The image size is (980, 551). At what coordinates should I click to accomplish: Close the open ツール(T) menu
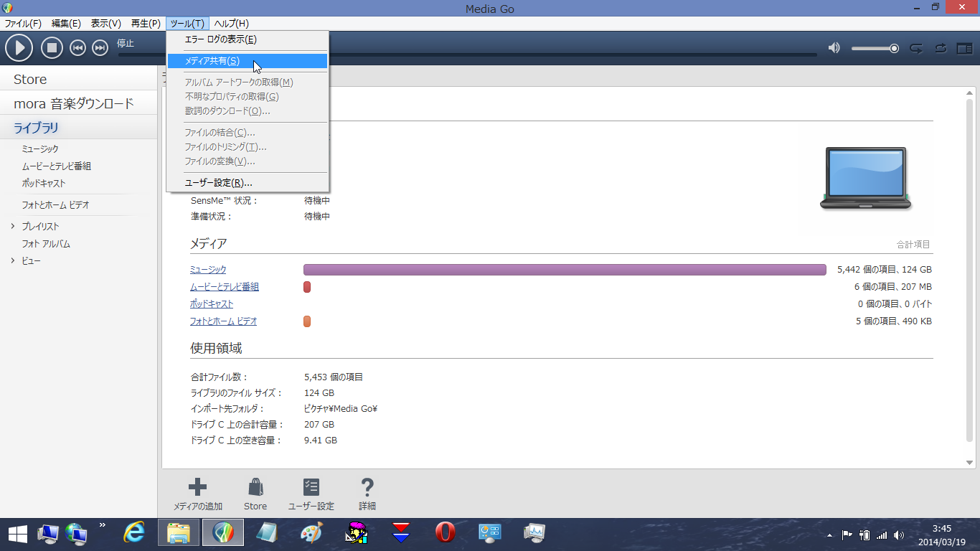[x=187, y=24]
